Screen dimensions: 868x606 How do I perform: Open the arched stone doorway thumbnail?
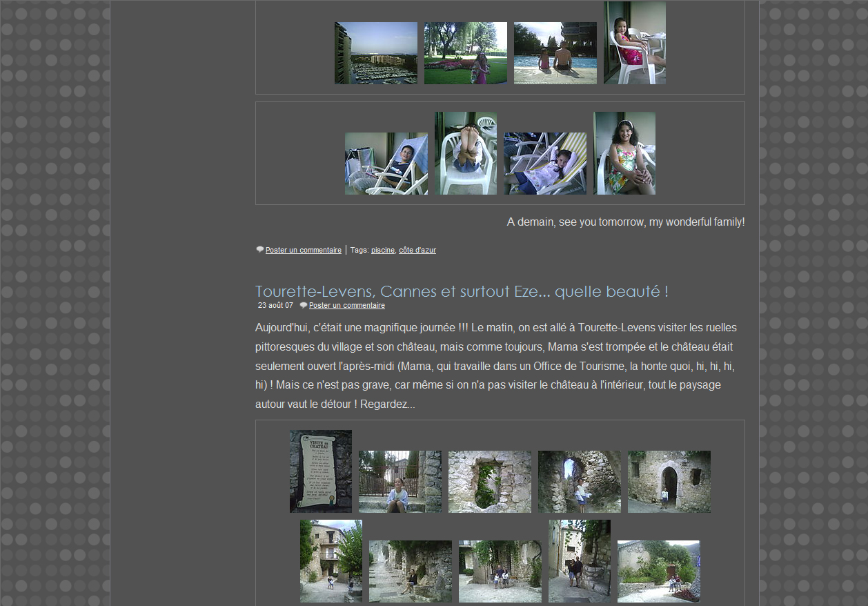(x=669, y=482)
